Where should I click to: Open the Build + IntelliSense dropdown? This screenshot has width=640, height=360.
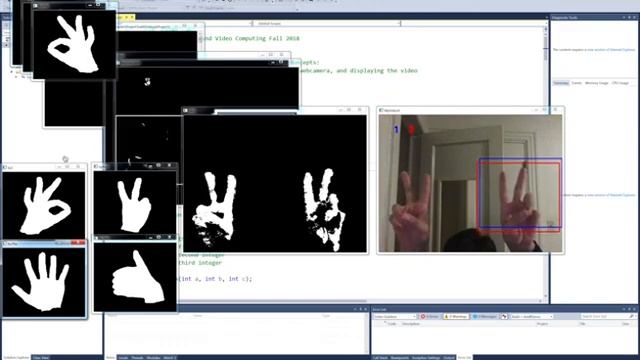pyautogui.click(x=532, y=316)
